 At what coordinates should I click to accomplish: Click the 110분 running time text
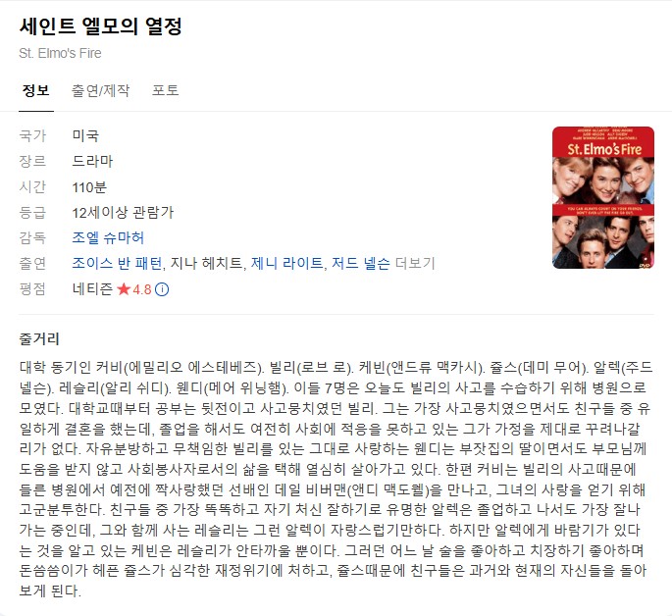pyautogui.click(x=89, y=187)
